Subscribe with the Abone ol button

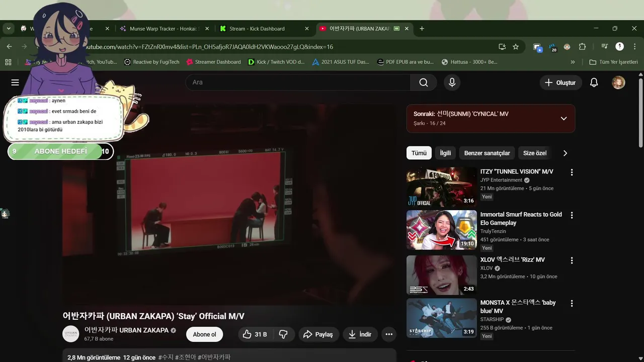point(204,334)
